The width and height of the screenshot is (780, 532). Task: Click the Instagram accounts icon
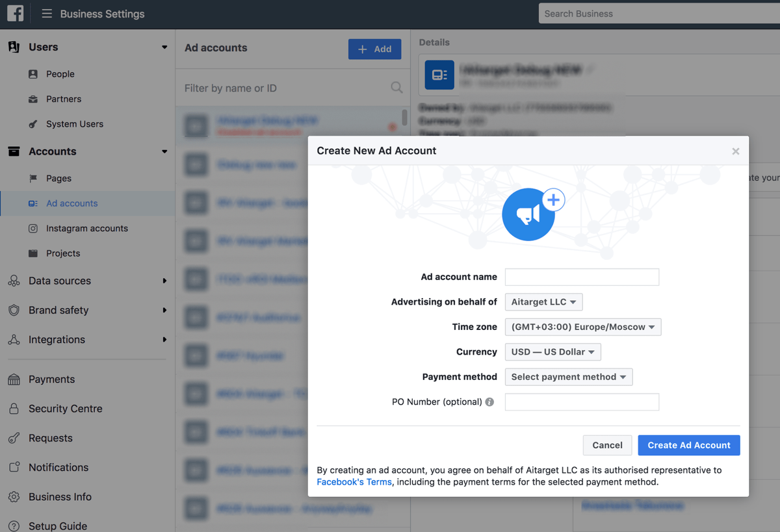33,229
